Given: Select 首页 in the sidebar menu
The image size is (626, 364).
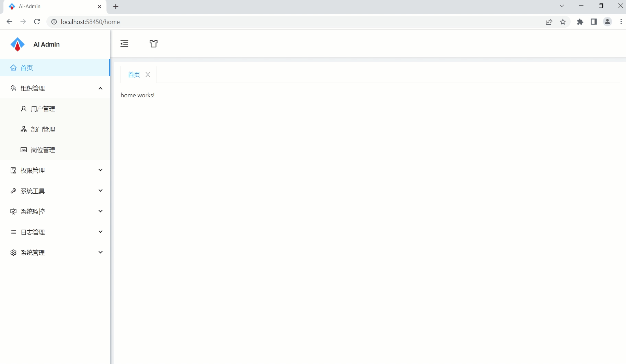Looking at the screenshot, I should [55, 68].
